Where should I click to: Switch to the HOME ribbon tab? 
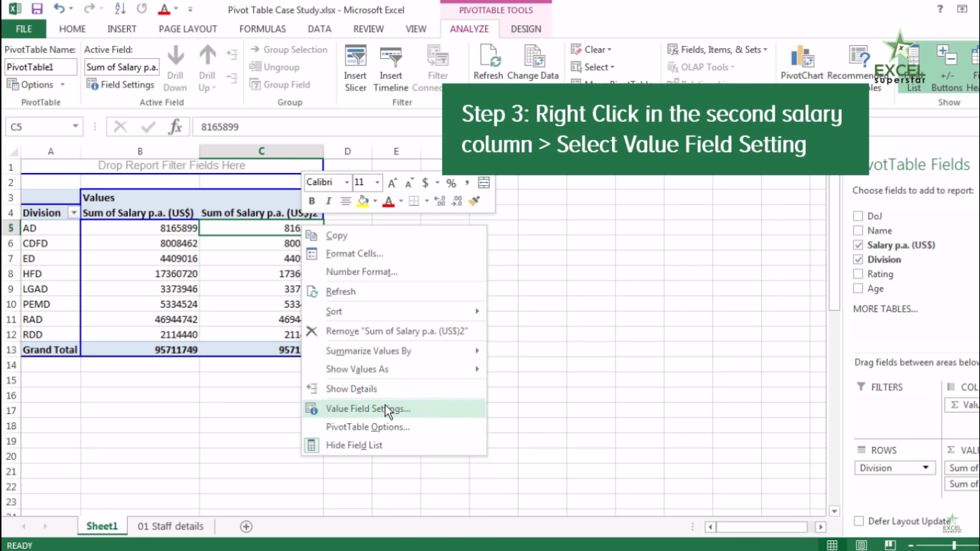point(72,29)
